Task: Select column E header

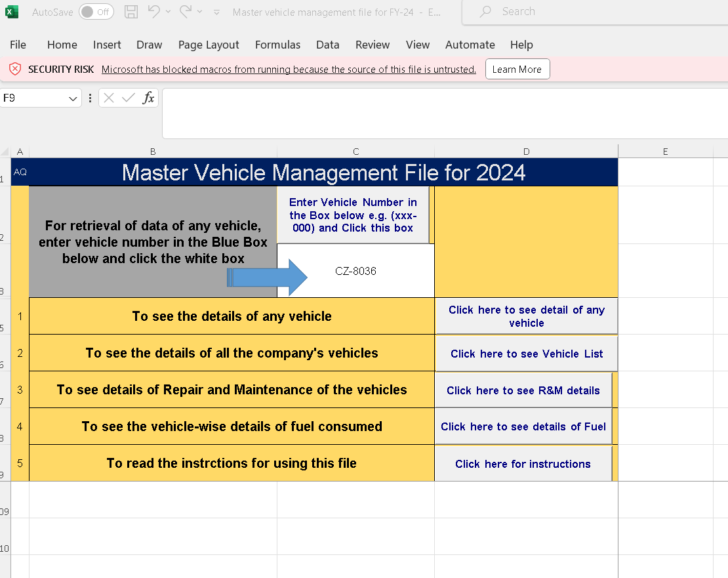Action: (x=665, y=152)
